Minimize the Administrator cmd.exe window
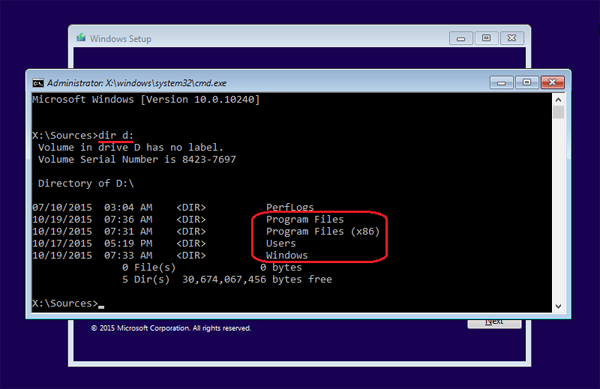This screenshot has height=389, width=600. (x=501, y=83)
